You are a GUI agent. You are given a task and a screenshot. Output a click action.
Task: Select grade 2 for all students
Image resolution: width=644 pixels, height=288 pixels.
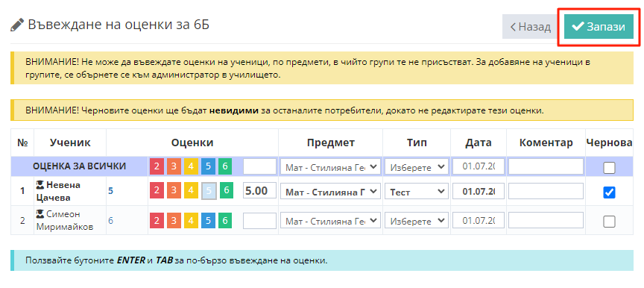(x=157, y=167)
